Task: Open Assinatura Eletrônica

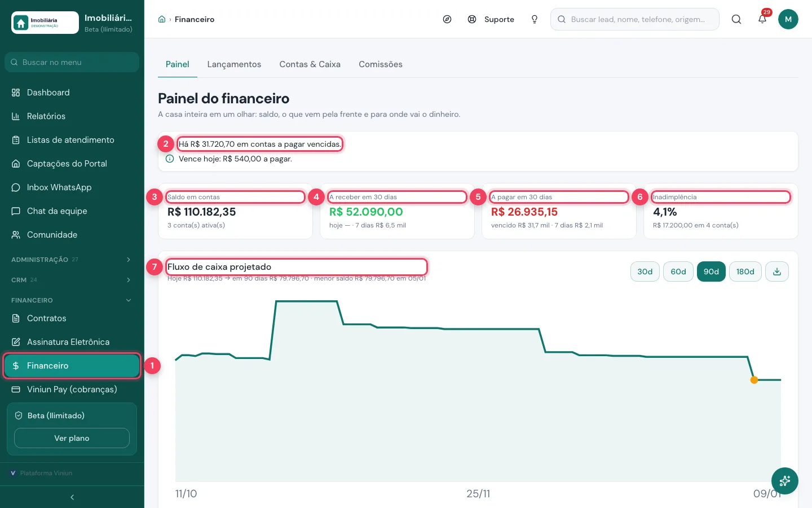Action: pyautogui.click(x=72, y=342)
